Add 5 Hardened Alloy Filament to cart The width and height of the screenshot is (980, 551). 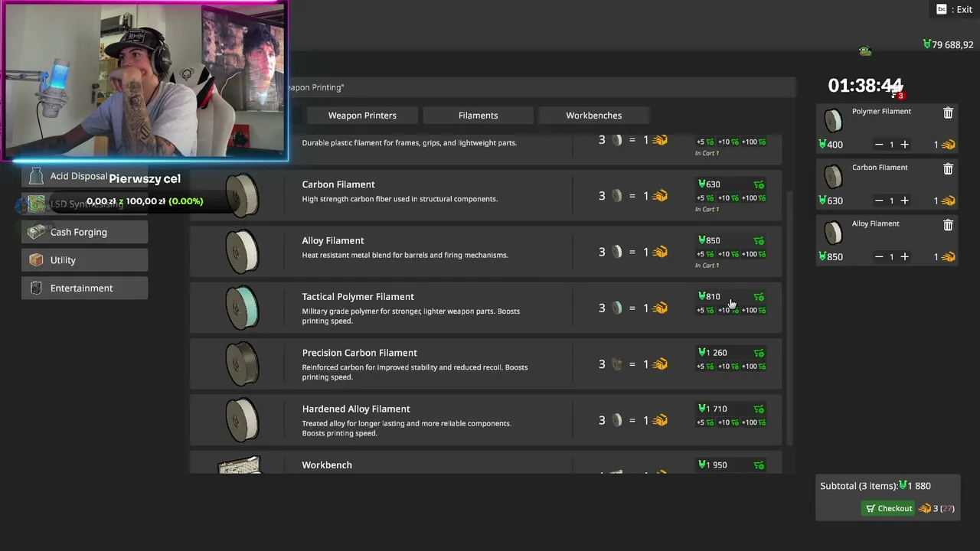coord(704,422)
